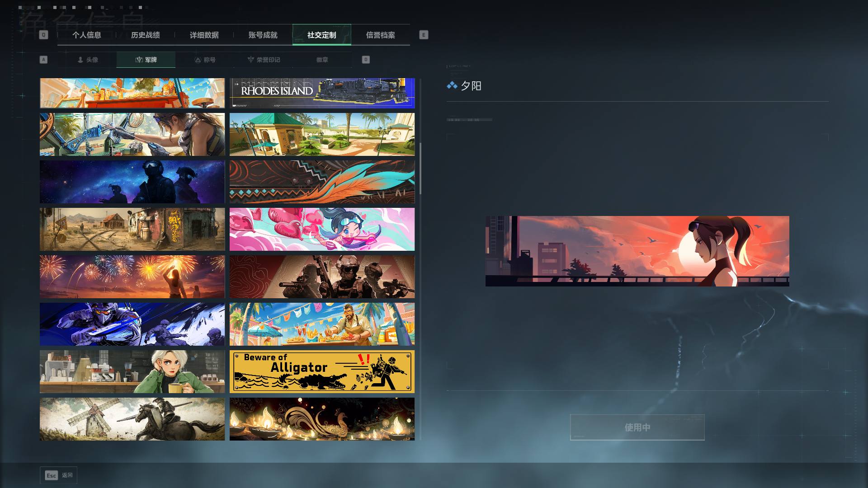
Task: Select the 社交定制 tab
Action: point(321,35)
